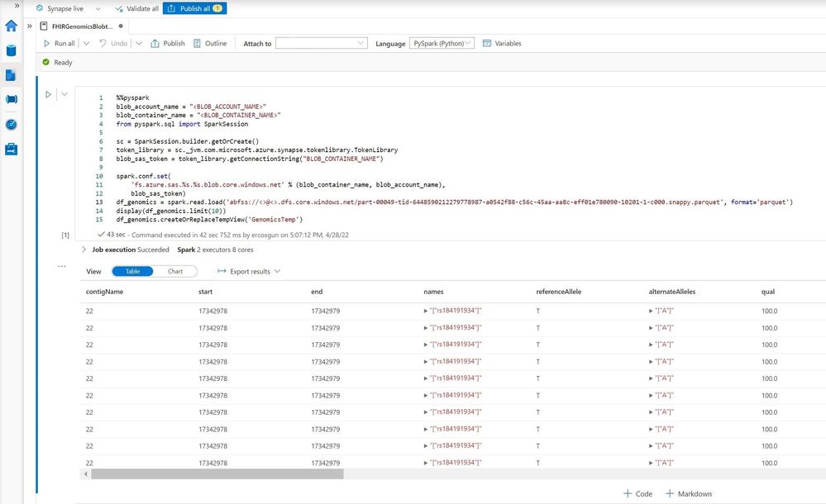Add a new Markdown cell
This screenshot has height=504, width=826.
[689, 493]
